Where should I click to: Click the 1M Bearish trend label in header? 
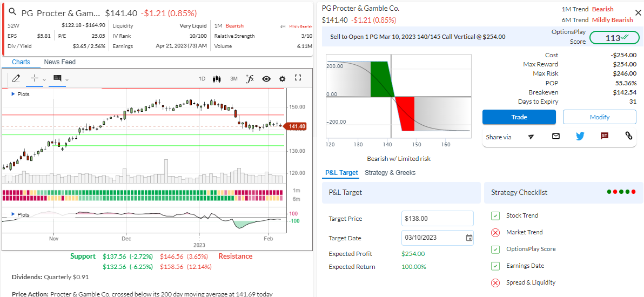229,25
